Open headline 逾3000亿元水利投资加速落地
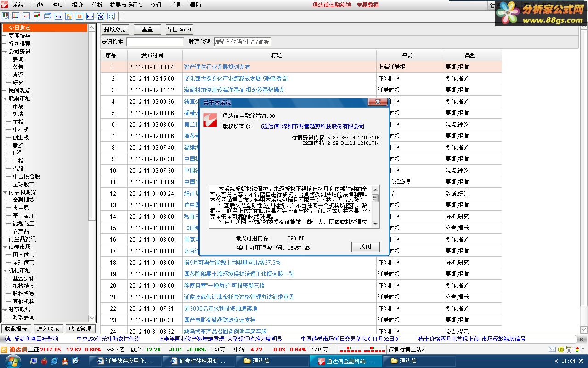The image size is (588, 368). pos(220,309)
